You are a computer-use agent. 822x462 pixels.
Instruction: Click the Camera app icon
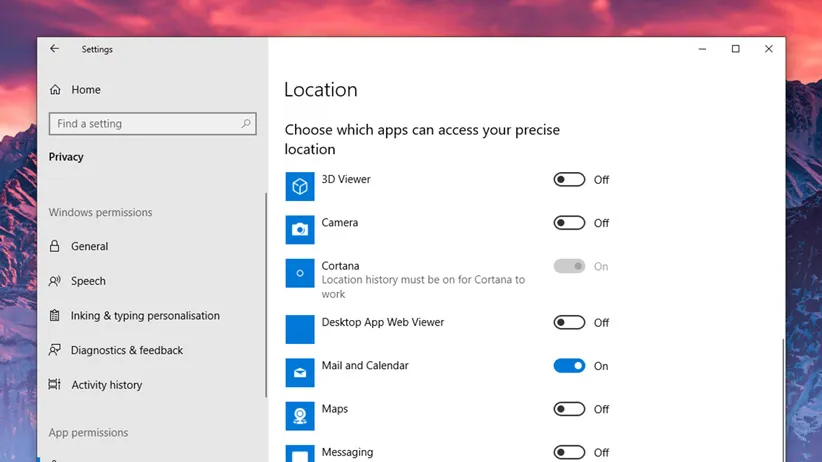(x=300, y=229)
